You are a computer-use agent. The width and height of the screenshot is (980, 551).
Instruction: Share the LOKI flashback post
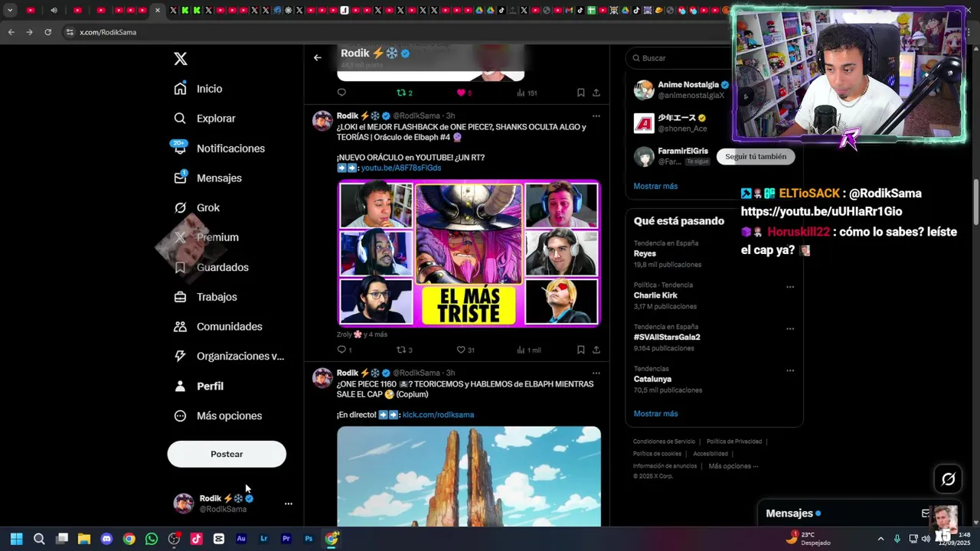[x=596, y=350]
